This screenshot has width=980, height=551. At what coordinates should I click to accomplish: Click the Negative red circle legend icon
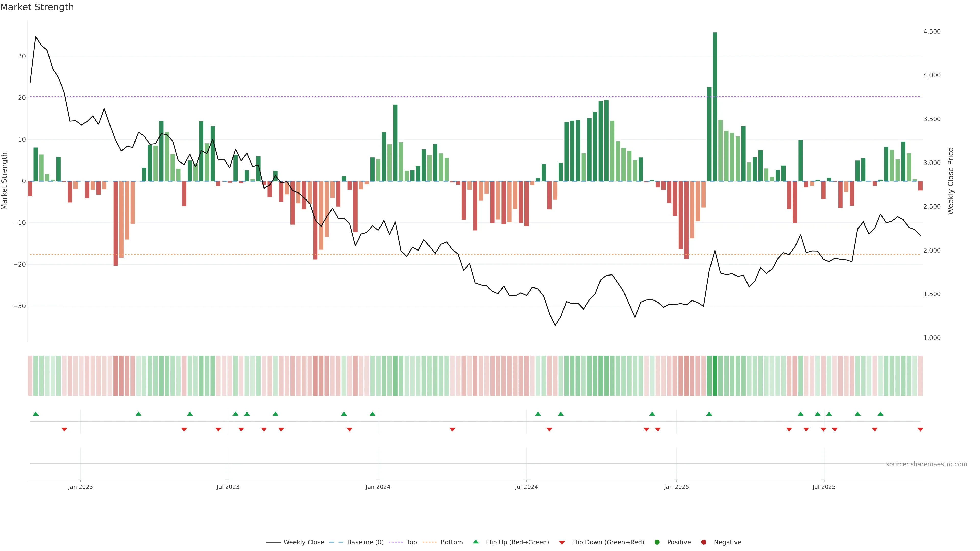coord(703,542)
